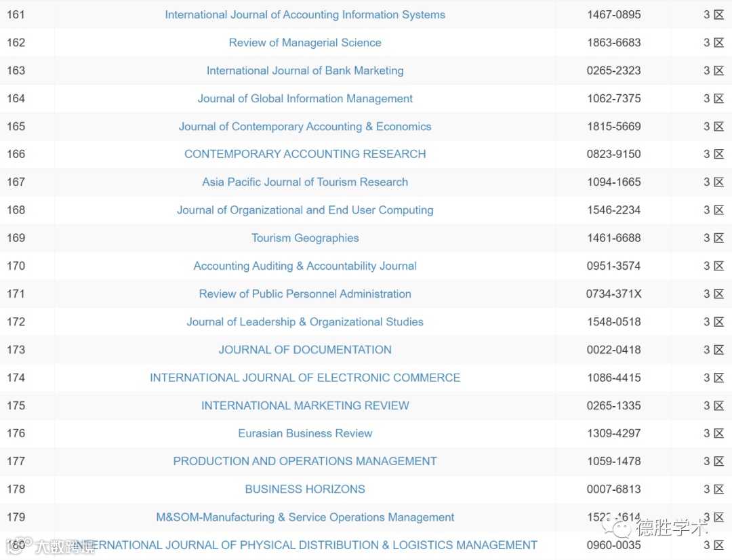Image resolution: width=732 pixels, height=560 pixels.
Task: Click International Journal of Bank Marketing
Action: 305,71
